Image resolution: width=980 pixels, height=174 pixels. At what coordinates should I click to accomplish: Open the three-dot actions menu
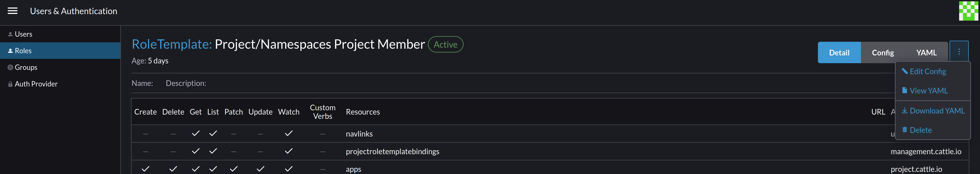tap(959, 51)
